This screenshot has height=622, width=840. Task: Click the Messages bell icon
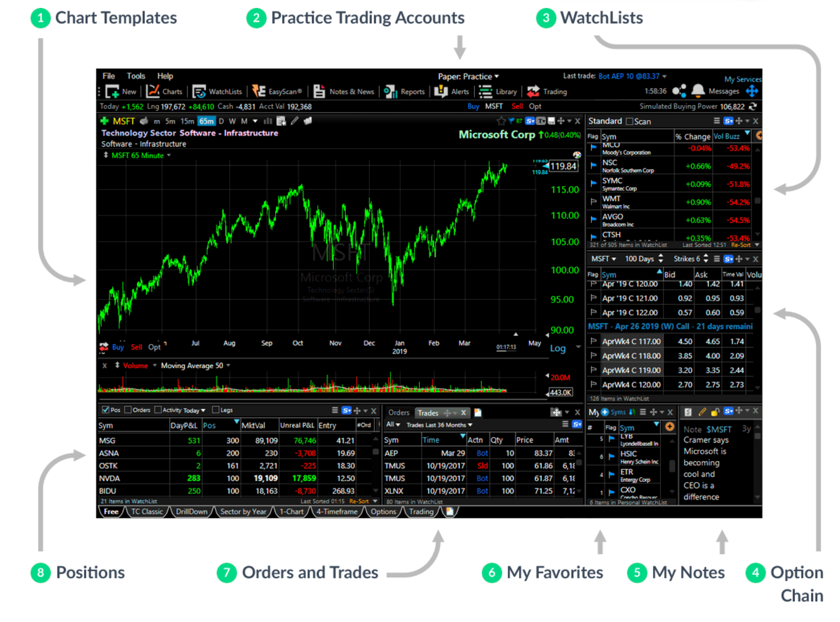pos(698,91)
